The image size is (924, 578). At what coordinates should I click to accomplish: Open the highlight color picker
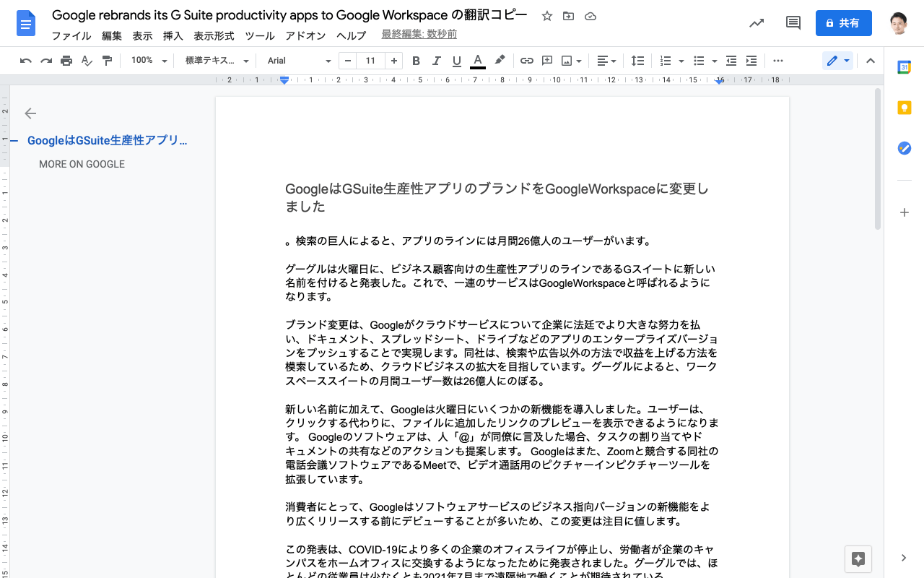coord(499,61)
